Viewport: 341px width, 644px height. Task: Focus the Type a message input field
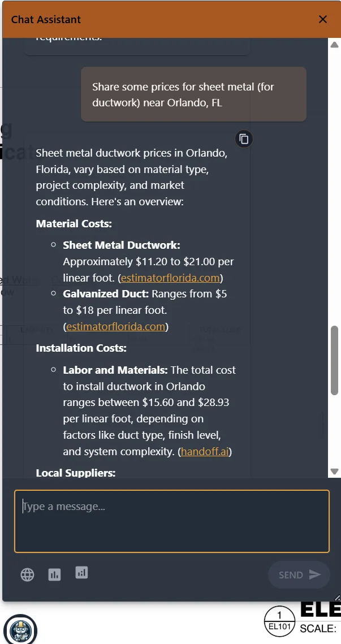point(172,521)
